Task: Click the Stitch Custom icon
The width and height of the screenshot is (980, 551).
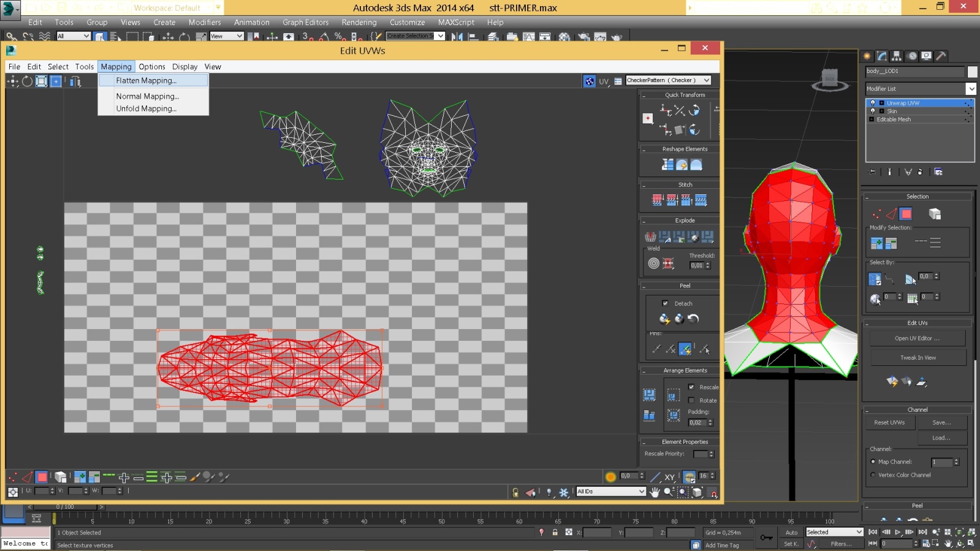Action: pos(701,200)
